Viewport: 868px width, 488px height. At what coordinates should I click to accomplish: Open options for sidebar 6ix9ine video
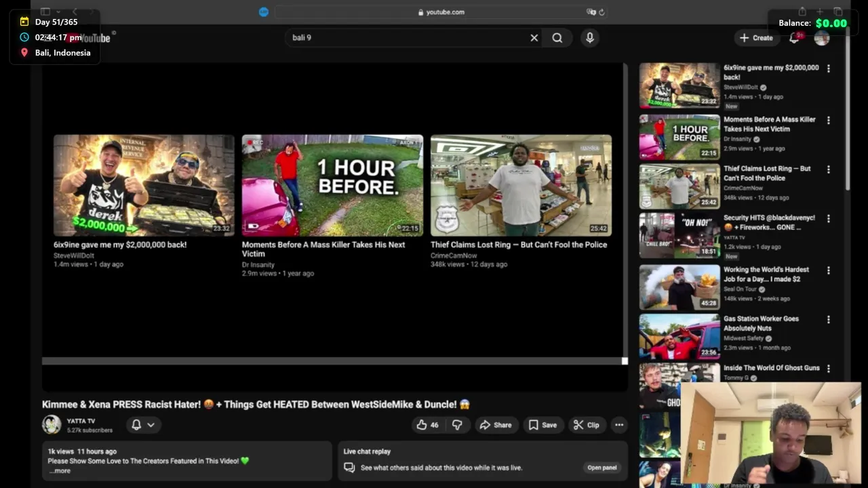click(828, 68)
